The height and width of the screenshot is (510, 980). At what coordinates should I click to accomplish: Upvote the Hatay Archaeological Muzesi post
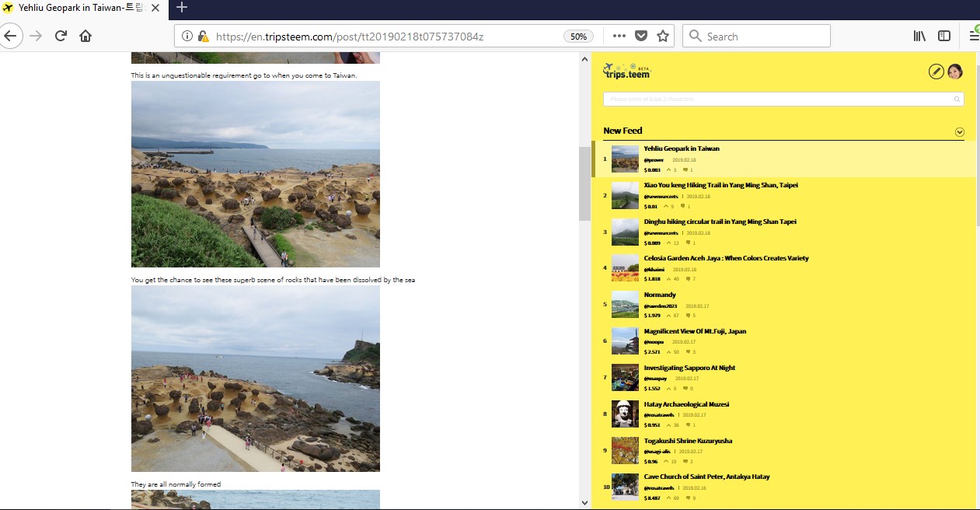(668, 425)
